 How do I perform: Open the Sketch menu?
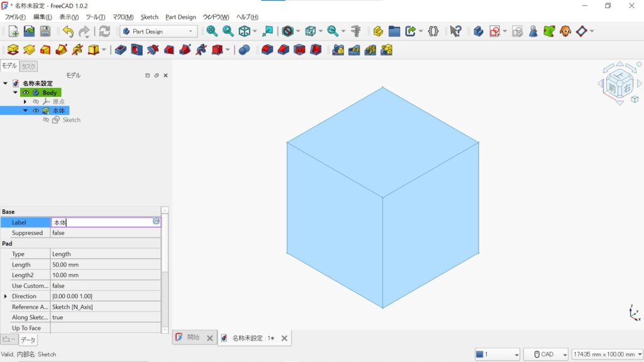[x=149, y=17]
